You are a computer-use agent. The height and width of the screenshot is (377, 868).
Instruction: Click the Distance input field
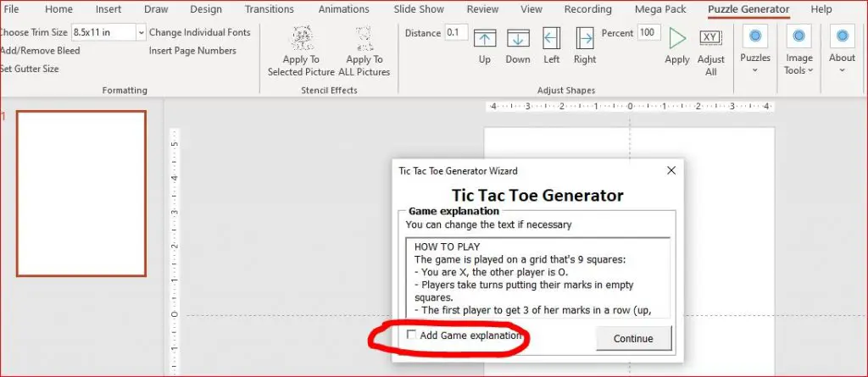(456, 33)
